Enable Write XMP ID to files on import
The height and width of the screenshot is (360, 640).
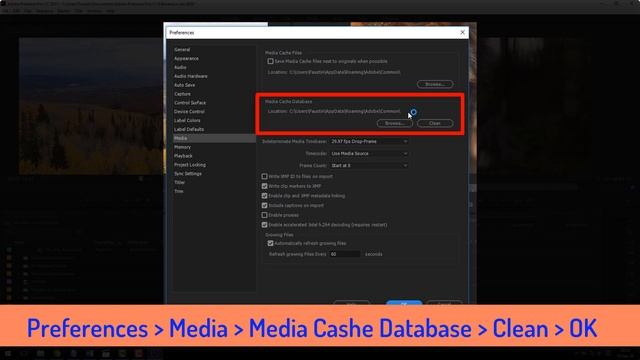[264, 176]
